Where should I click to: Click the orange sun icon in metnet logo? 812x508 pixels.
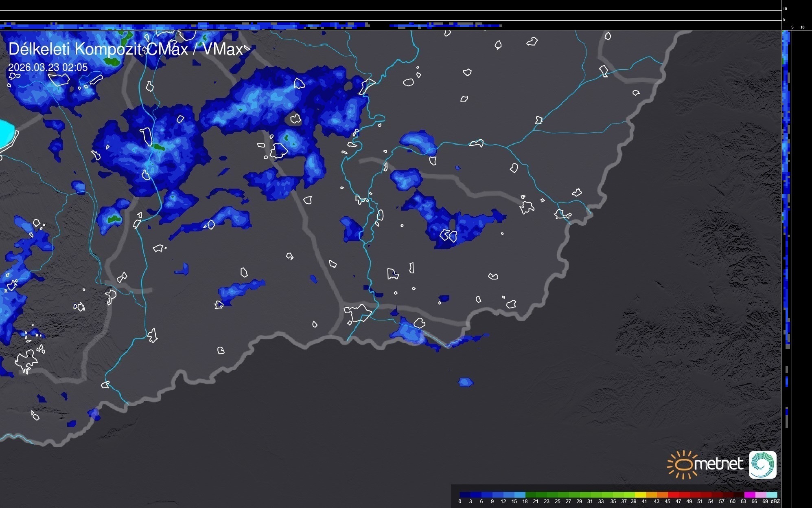682,464
